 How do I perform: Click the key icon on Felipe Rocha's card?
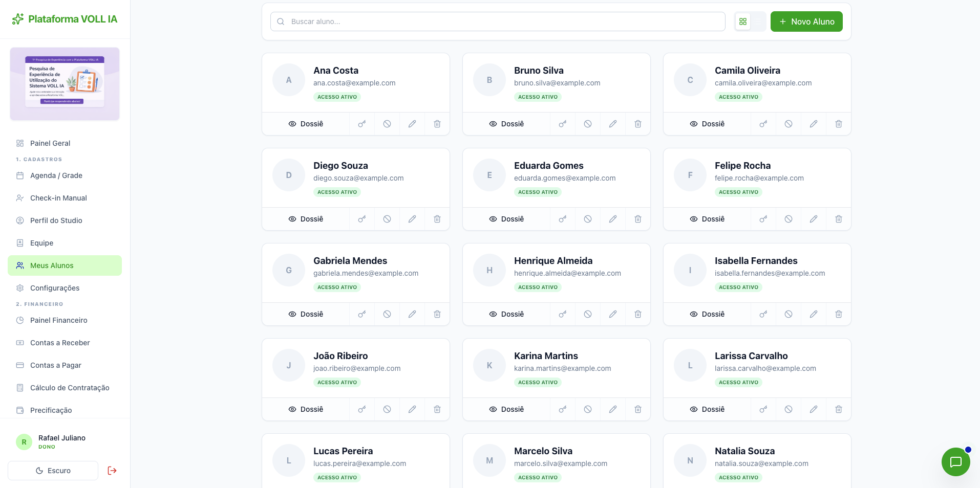(x=763, y=219)
